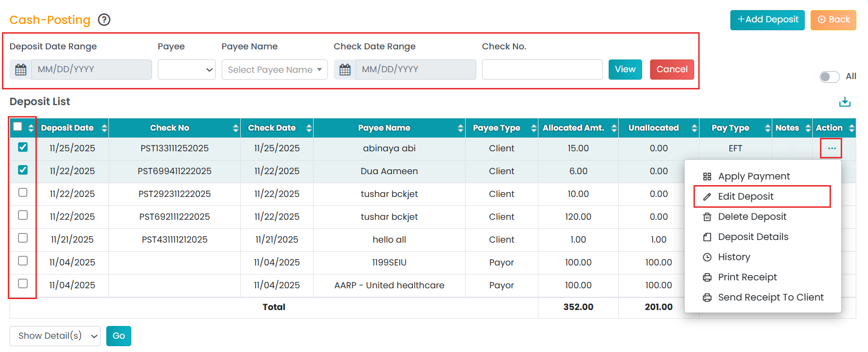Viewport: 868px width, 352px height.
Task: Choose Edit Deposit from the menu
Action: point(745,196)
